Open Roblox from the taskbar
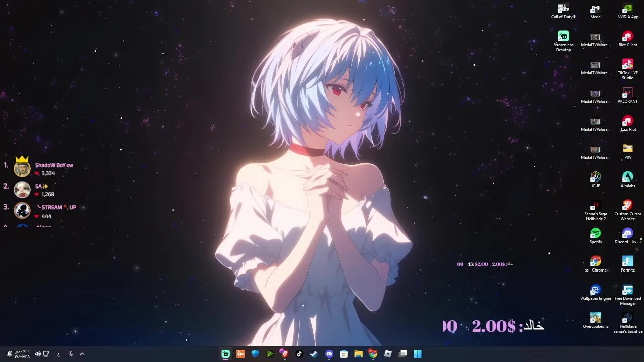This screenshot has height=362, width=644. tap(388, 354)
